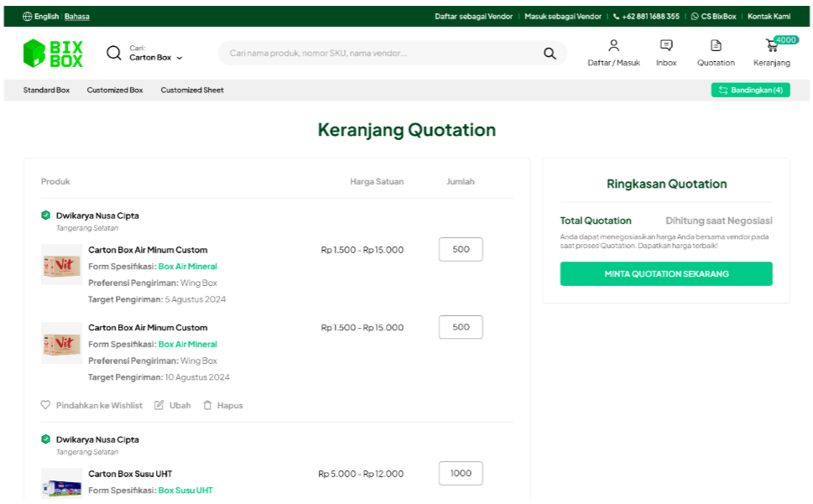Open the Daftar / Masuk account icon
The height and width of the screenshot is (504, 813).
613,46
